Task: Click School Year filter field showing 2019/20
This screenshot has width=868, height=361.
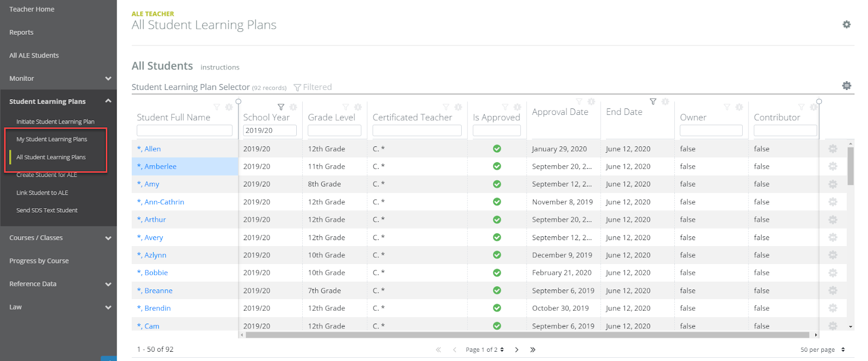Action: [x=270, y=131]
